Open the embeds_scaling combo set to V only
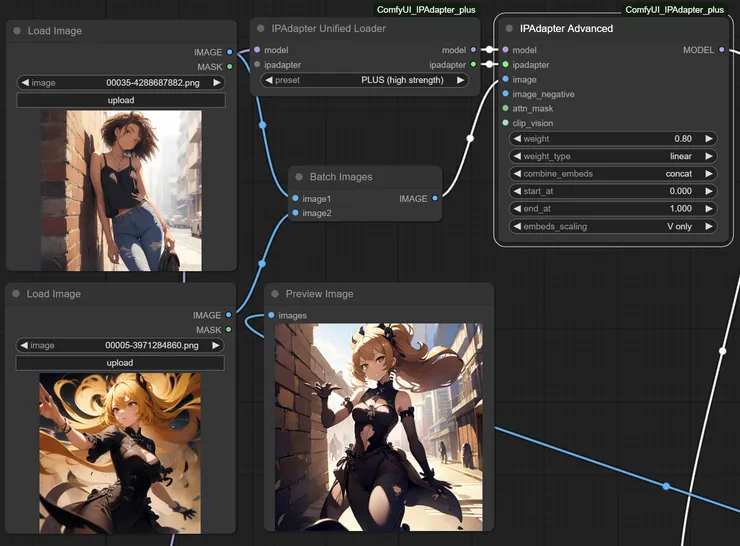This screenshot has height=546, width=740. [x=612, y=226]
